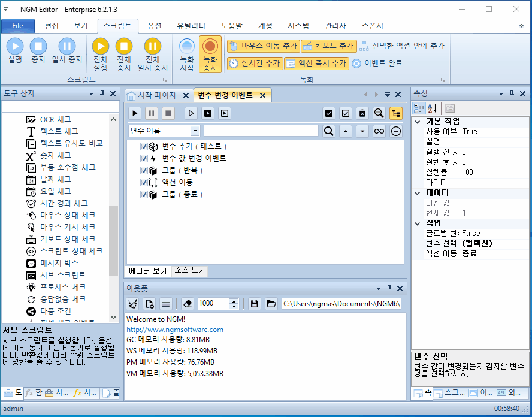Uncheck 그룹 ( 종료 ) action

[x=144, y=194]
